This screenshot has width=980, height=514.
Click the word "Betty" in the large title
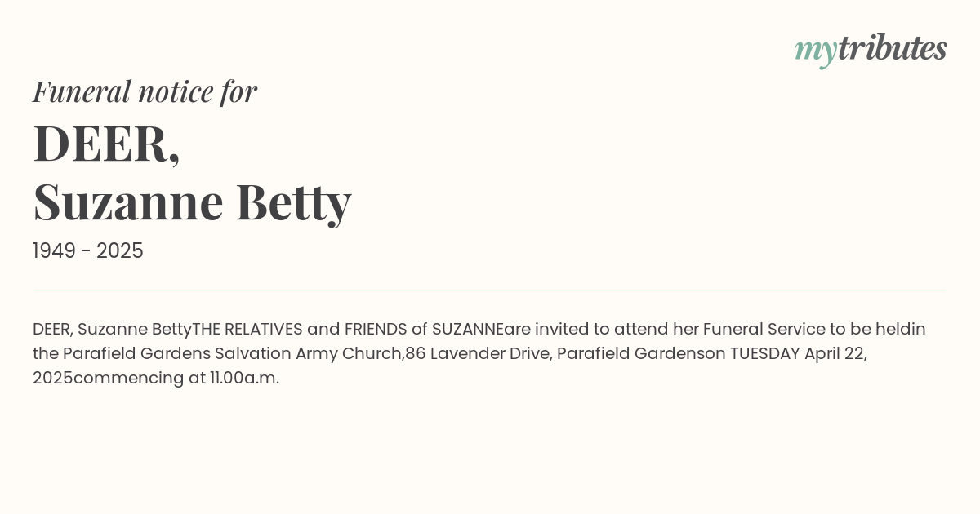294,203
